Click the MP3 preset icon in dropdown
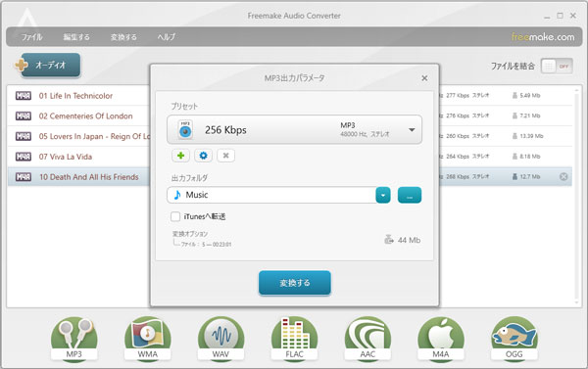 185,129
